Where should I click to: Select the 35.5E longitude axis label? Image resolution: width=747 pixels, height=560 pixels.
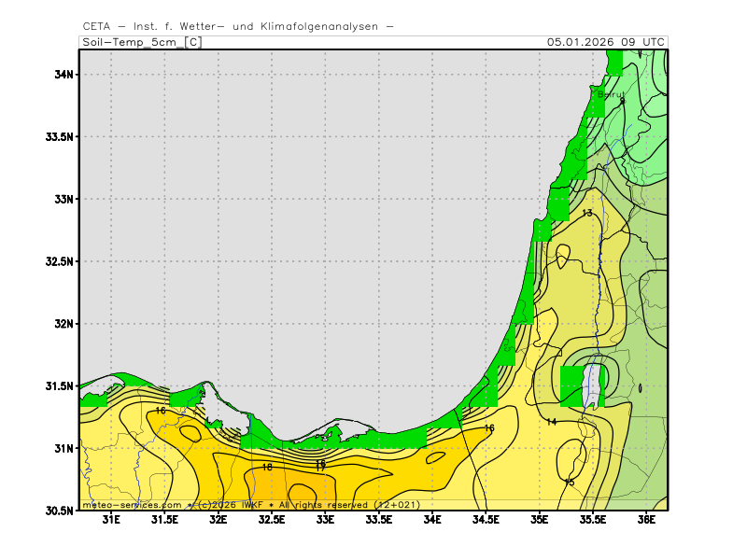(x=593, y=520)
